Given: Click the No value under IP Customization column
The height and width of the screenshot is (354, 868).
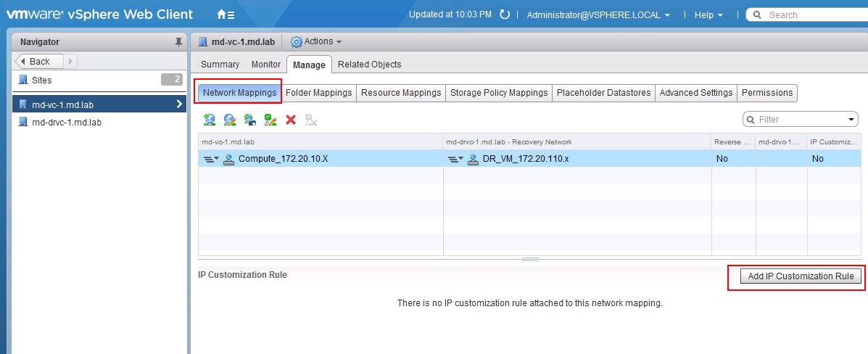Looking at the screenshot, I should [818, 159].
